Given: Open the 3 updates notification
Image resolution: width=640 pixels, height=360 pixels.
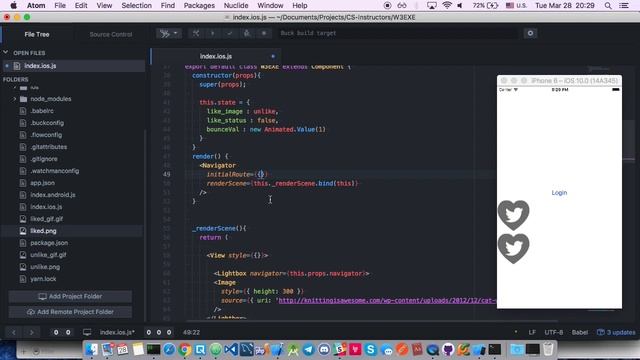Looking at the screenshot, I should pyautogui.click(x=616, y=333).
